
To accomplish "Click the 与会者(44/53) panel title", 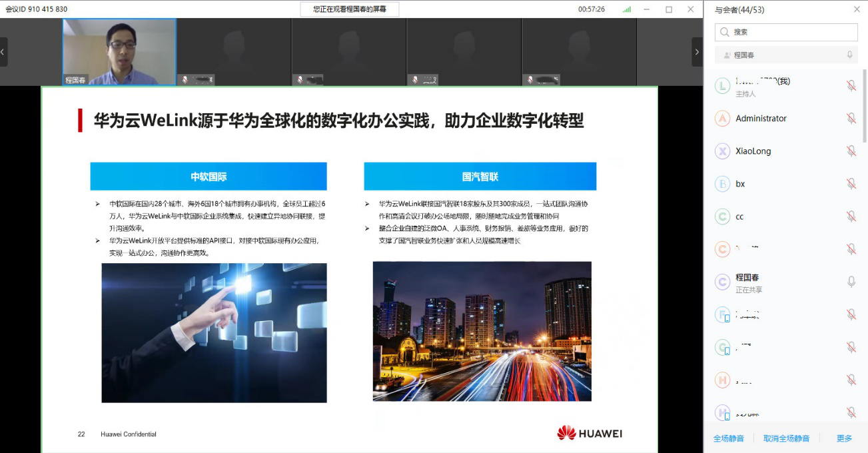I will tap(739, 9).
